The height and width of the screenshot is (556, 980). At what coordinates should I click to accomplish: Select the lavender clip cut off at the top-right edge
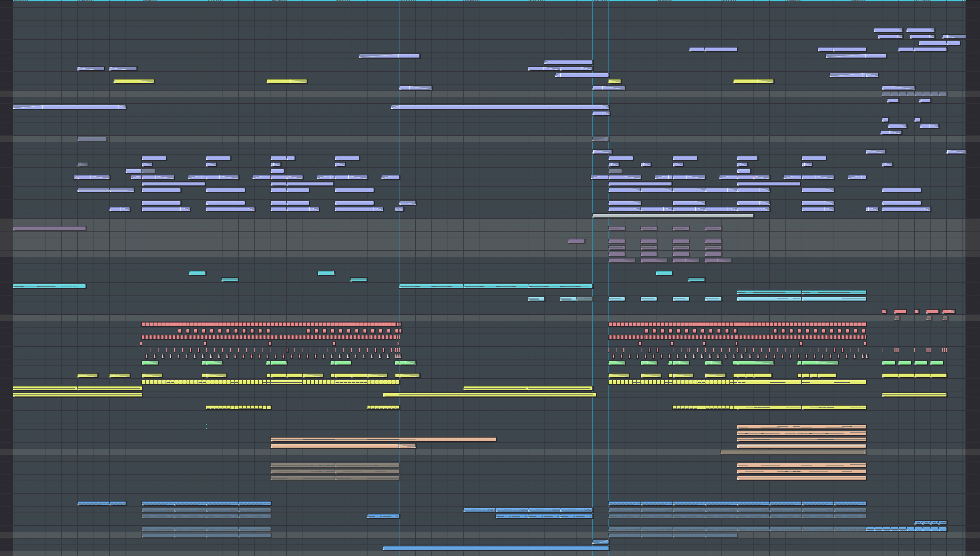[x=954, y=37]
